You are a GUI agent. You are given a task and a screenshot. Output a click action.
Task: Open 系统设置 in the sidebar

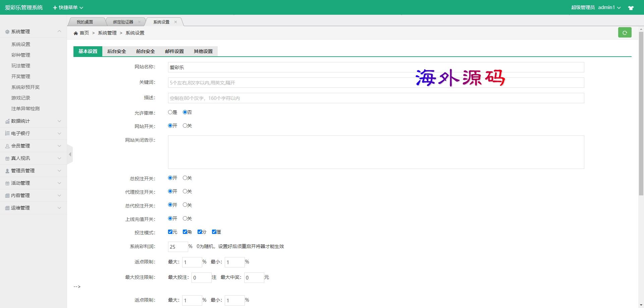[21, 44]
